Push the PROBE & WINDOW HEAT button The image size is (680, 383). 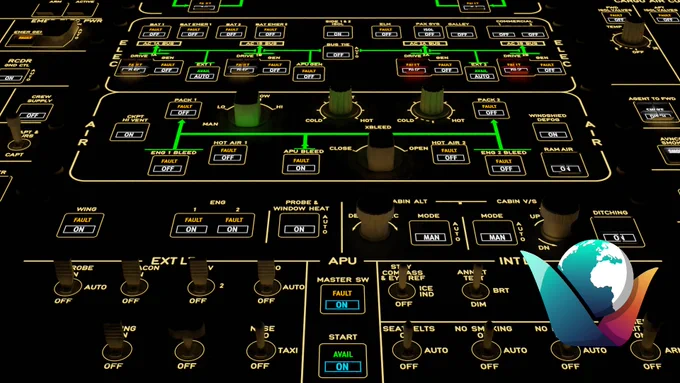tap(299, 225)
